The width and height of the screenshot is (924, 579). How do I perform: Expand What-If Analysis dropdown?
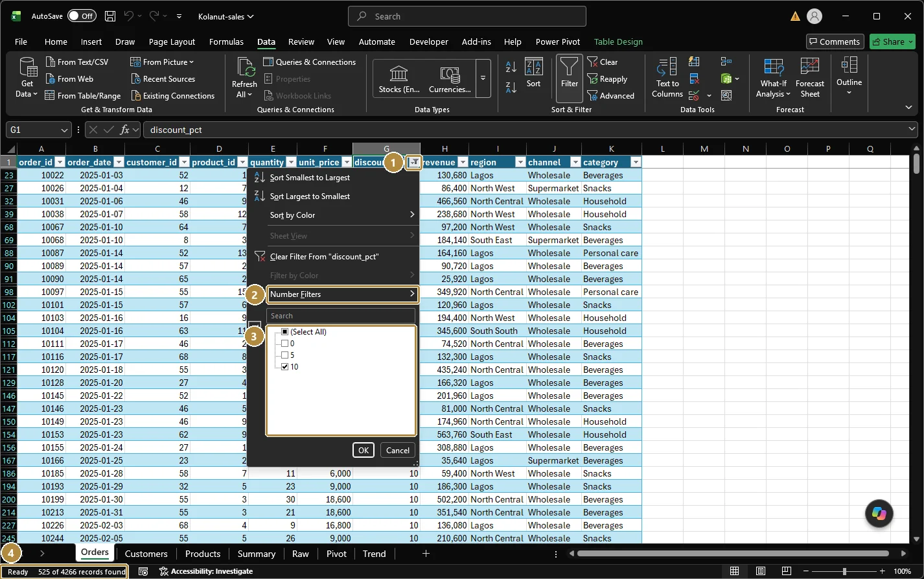773,94
